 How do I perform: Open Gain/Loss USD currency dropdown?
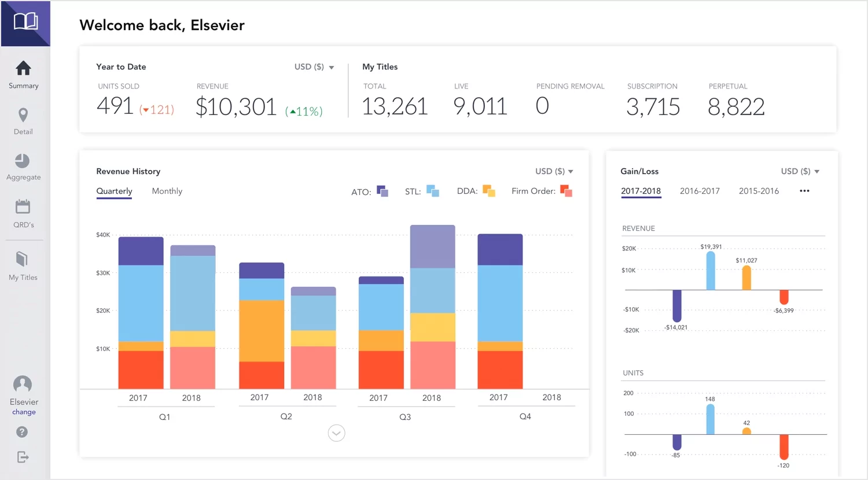800,171
